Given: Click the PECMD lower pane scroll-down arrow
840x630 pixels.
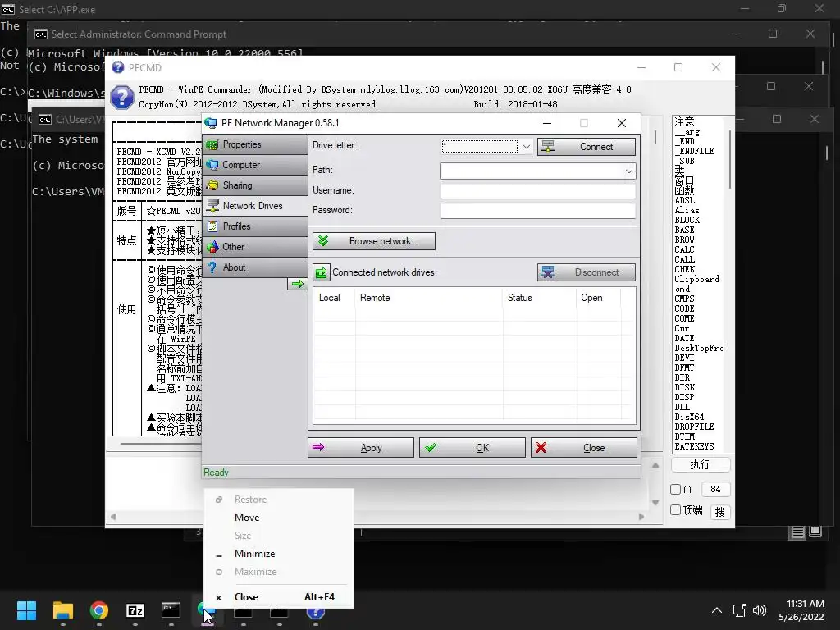Looking at the screenshot, I should point(655,503).
